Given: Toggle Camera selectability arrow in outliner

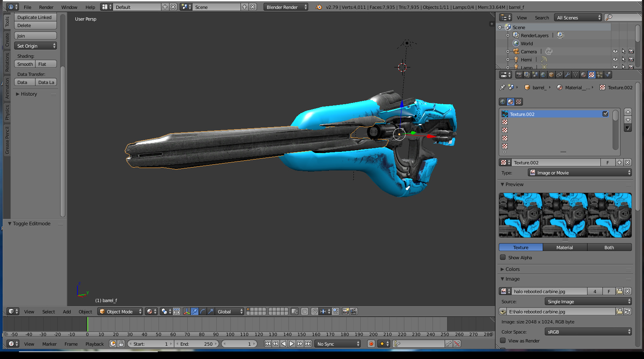Looking at the screenshot, I should coord(623,51).
